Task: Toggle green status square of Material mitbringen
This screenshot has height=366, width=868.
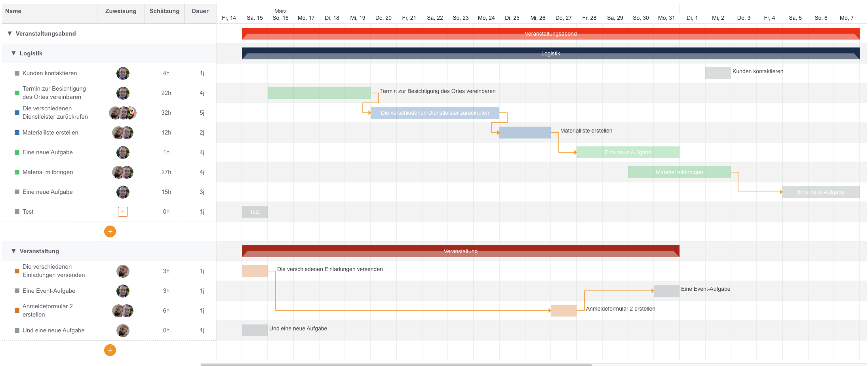Action: click(x=17, y=172)
